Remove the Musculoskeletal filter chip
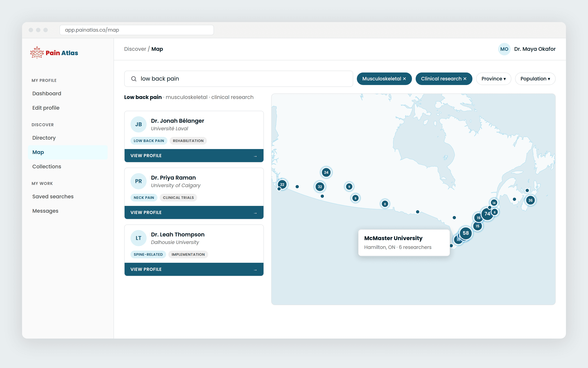The height and width of the screenshot is (368, 588). pyautogui.click(x=404, y=79)
